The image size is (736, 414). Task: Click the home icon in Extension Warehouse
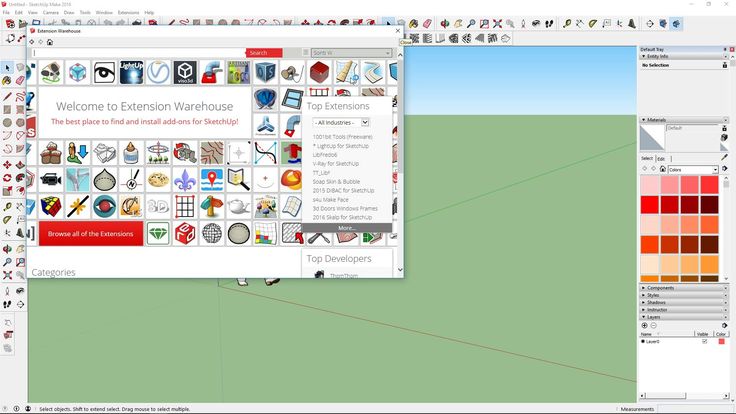coord(50,42)
